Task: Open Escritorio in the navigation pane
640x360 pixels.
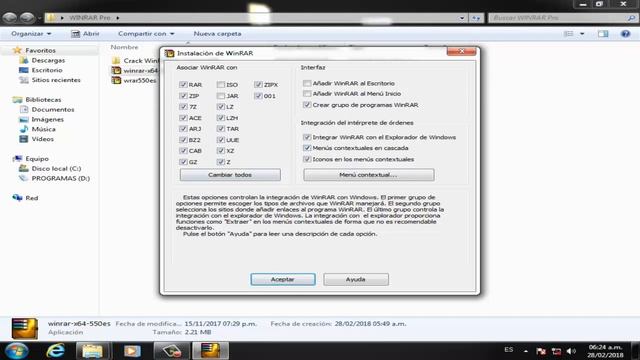Action: pos(47,70)
